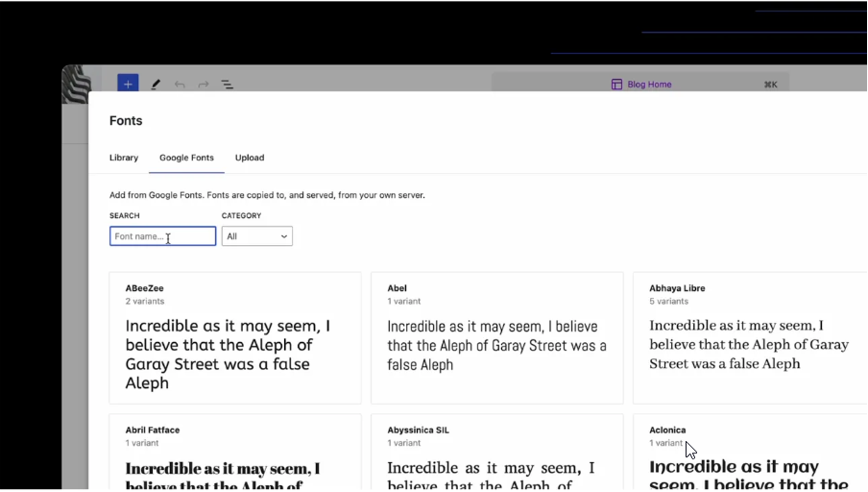Click the ⌘K shortcut hint

click(x=771, y=85)
